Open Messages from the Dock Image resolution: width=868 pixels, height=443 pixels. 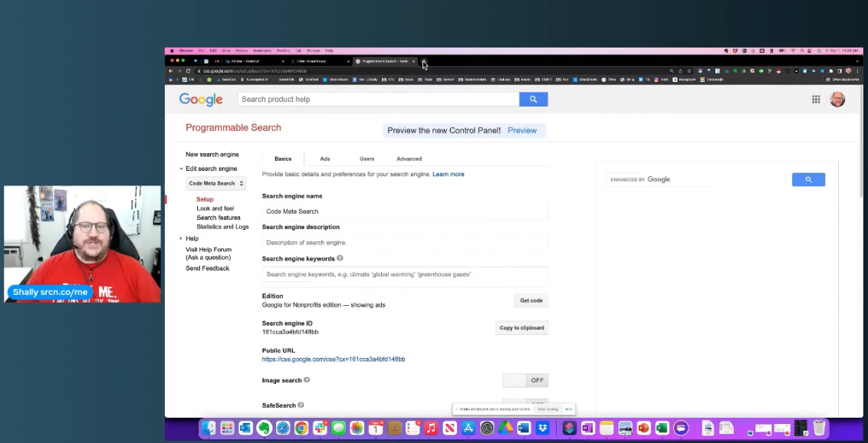coord(338,428)
